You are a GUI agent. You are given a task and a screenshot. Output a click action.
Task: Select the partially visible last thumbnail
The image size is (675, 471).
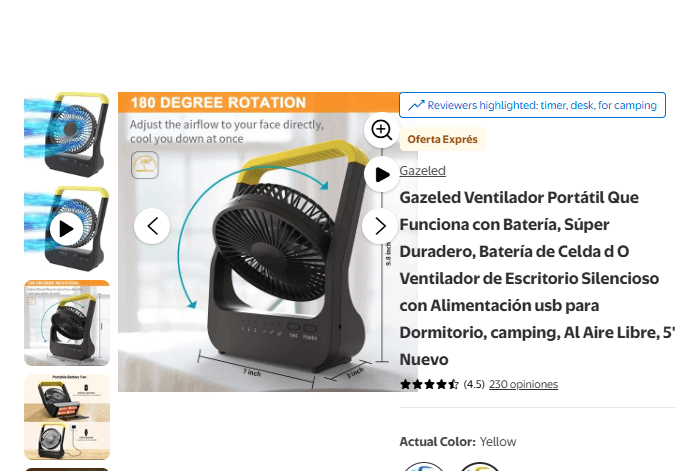coord(67,470)
